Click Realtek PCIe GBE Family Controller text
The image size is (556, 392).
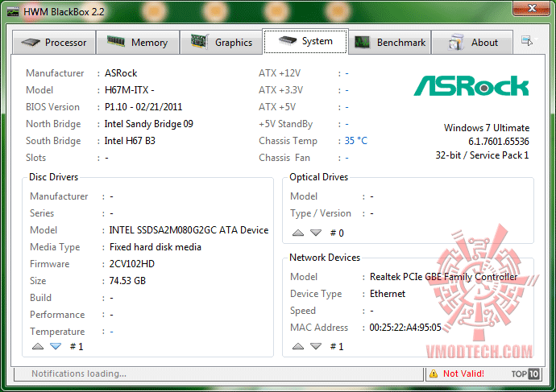point(444,277)
